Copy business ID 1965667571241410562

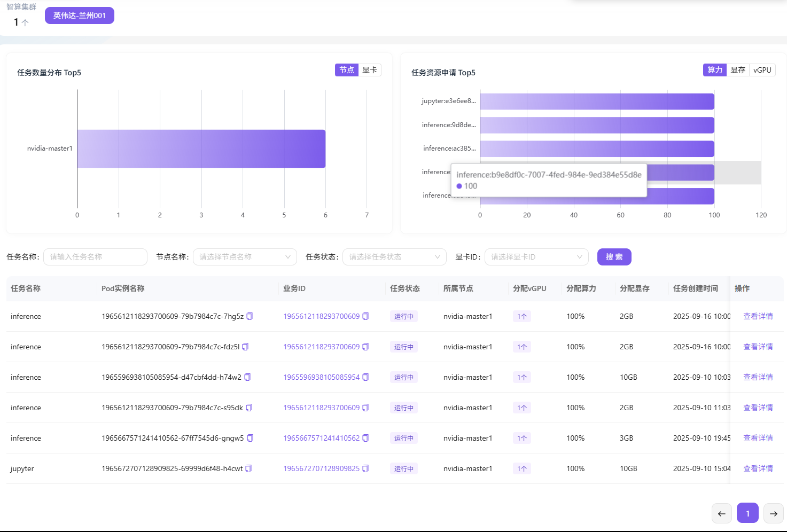tap(365, 438)
